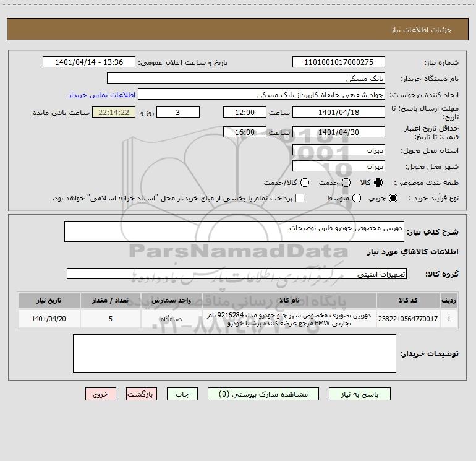Screen dimensions: 476x461
Task: Click the delivery city field تهران
Action: (x=339, y=166)
